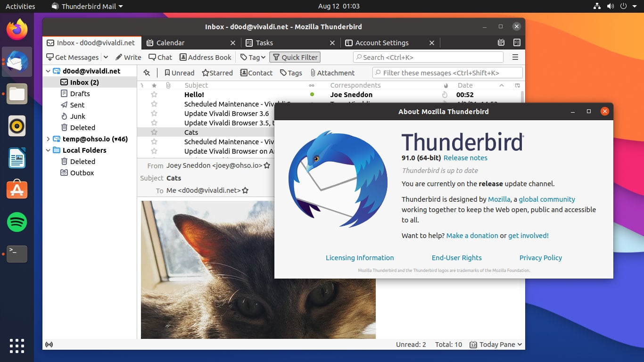Filter messages with Attachment
Image resolution: width=644 pixels, height=362 pixels.
332,73
